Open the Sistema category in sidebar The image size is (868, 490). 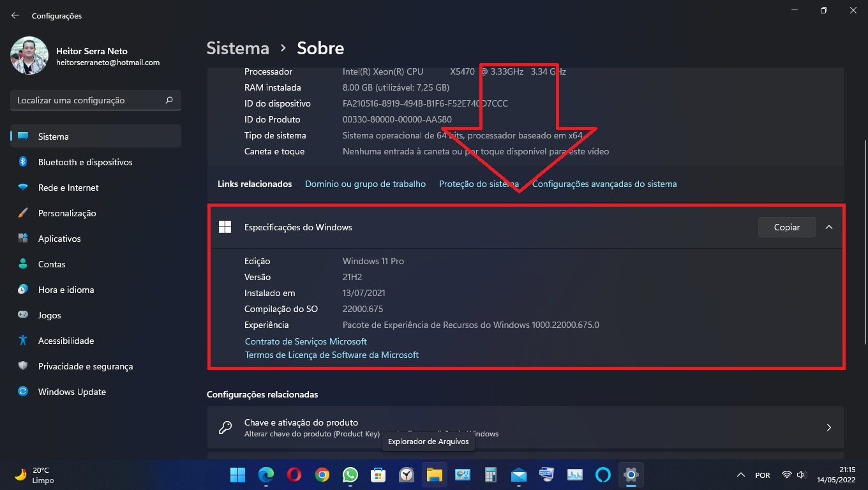pos(96,137)
